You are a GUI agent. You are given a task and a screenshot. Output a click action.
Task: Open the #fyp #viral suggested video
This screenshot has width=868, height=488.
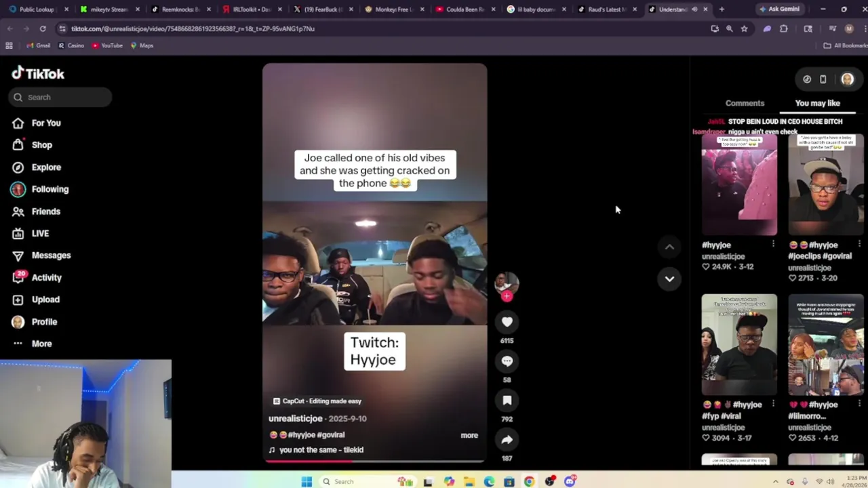pyautogui.click(x=739, y=344)
